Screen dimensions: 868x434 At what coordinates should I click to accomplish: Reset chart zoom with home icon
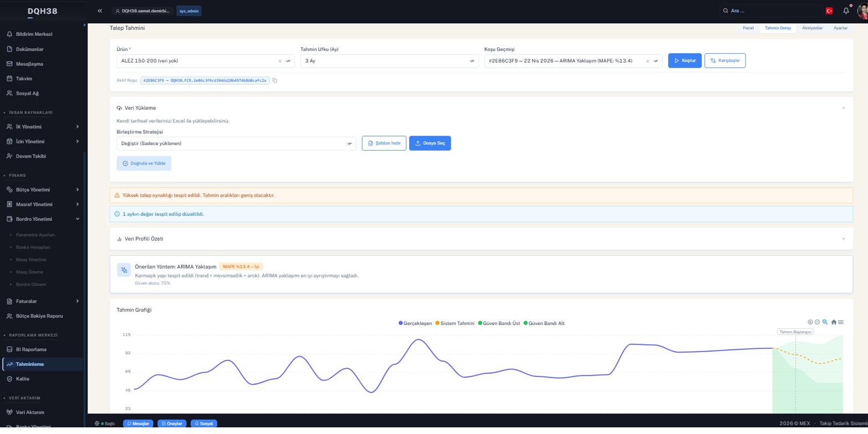pyautogui.click(x=834, y=322)
